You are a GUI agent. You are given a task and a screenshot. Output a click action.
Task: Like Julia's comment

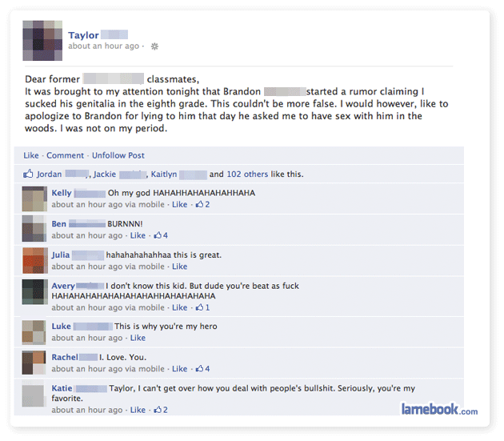179,267
